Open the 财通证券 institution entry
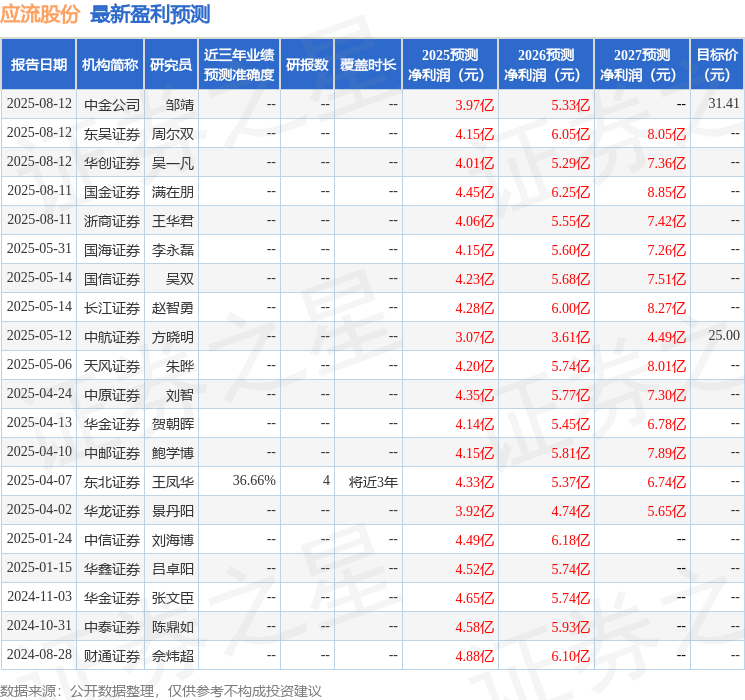The image size is (745, 700). click(112, 655)
